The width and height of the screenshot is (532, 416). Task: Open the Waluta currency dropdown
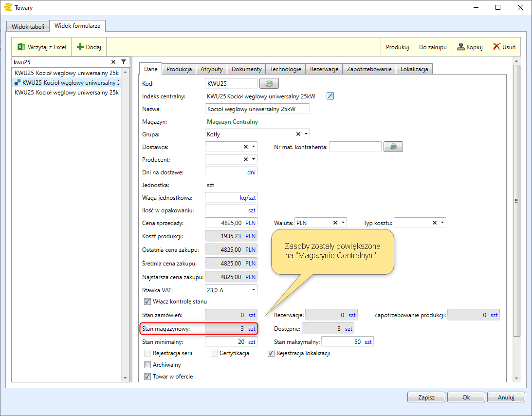click(x=344, y=223)
